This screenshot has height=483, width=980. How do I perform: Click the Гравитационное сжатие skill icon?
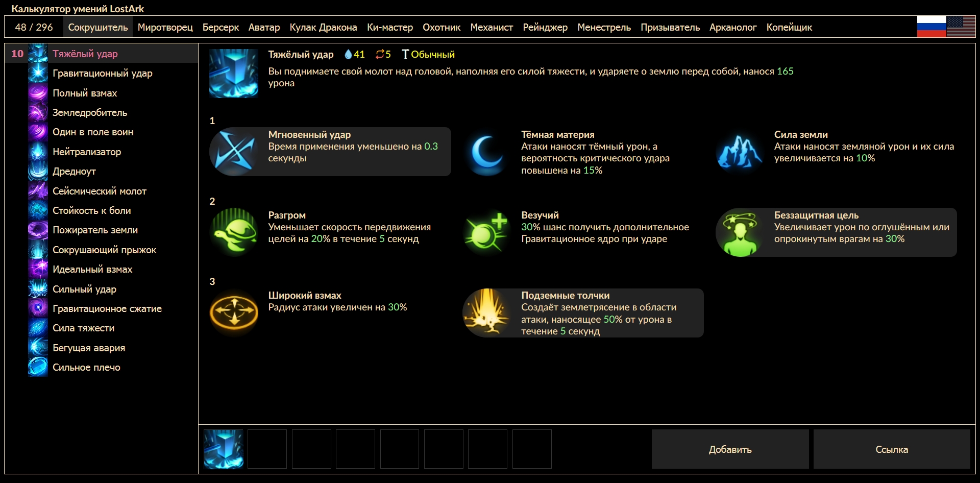tap(38, 308)
